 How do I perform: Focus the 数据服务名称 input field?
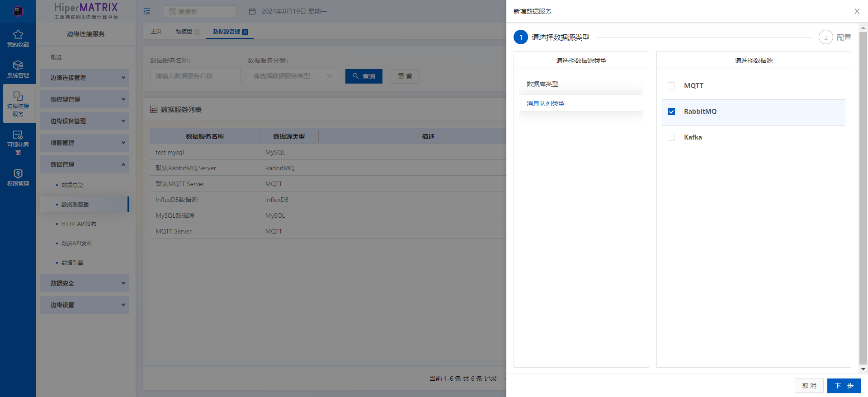(x=195, y=76)
